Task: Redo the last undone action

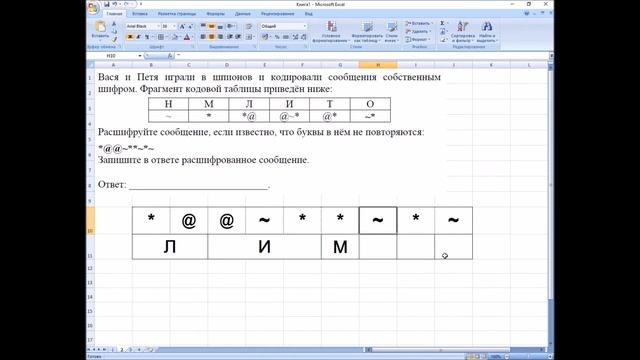Action: pyautogui.click(x=126, y=4)
